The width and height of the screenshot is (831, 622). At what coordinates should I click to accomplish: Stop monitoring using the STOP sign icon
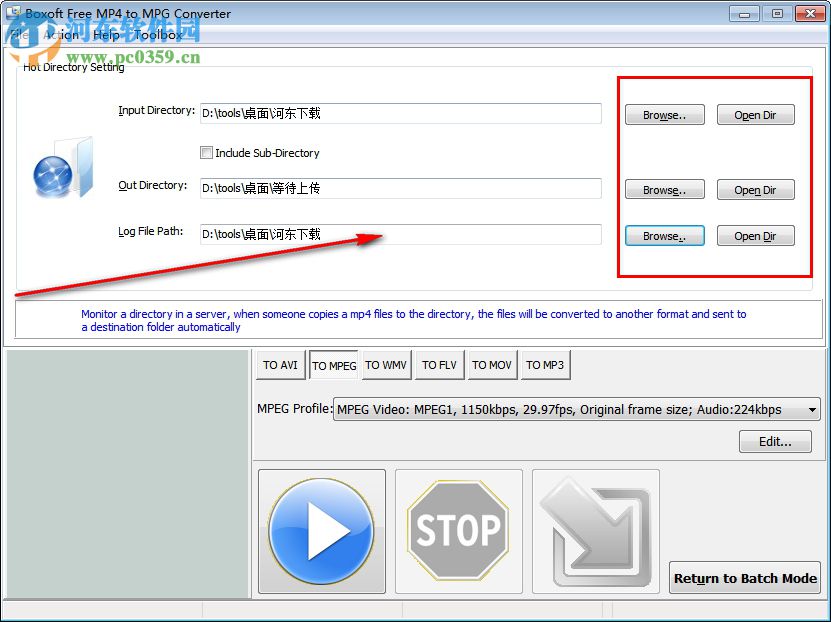pyautogui.click(x=458, y=530)
